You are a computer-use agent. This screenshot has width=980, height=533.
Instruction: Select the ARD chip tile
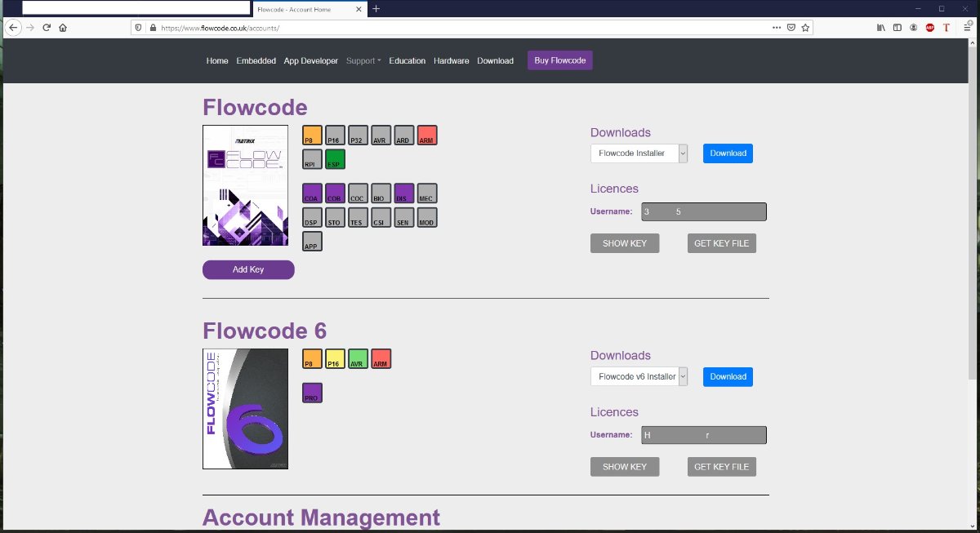(x=404, y=135)
